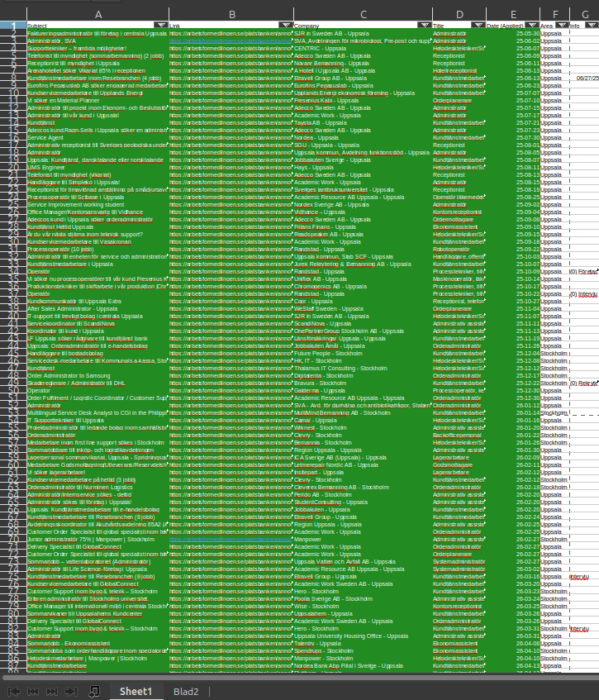This screenshot has width=599, height=700.
Task: Click the horizontal scrollbar thumb
Action: point(299,677)
